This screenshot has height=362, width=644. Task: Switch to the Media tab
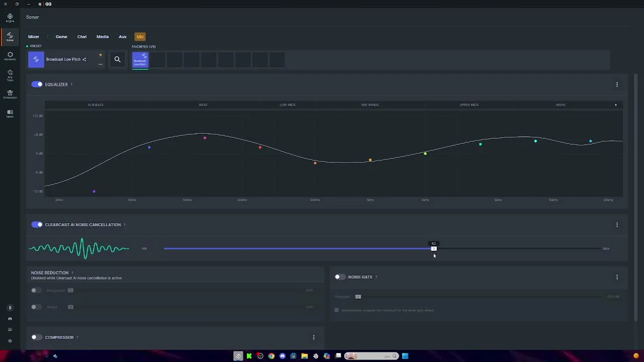103,37
